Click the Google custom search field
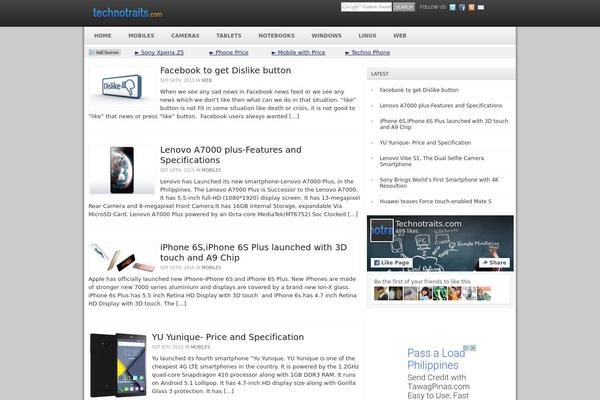The image size is (600, 400). click(x=366, y=7)
